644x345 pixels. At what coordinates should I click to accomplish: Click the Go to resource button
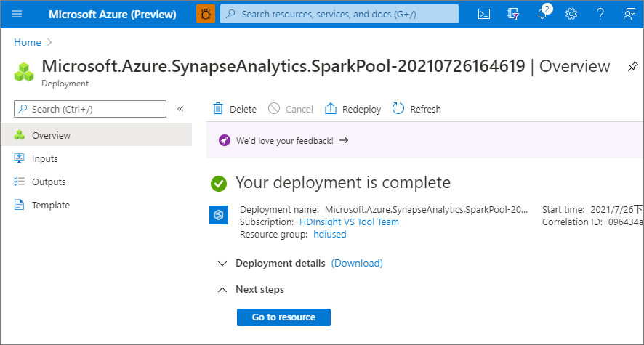283,317
